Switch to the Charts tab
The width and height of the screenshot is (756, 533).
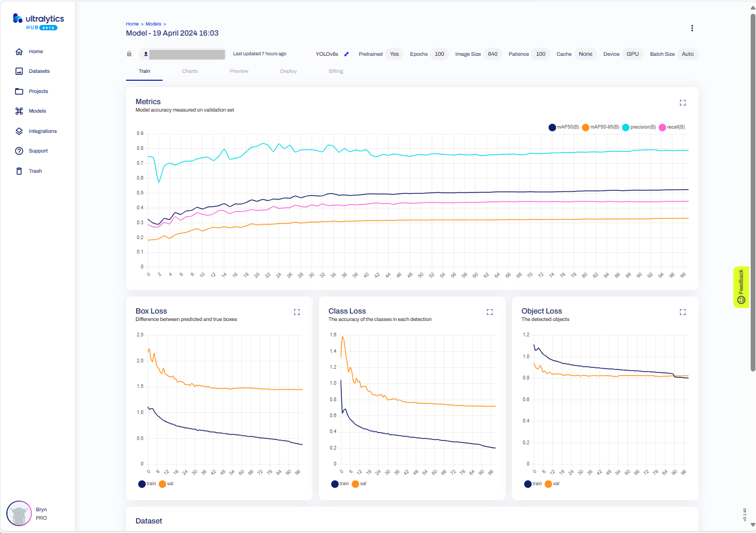pyautogui.click(x=190, y=71)
